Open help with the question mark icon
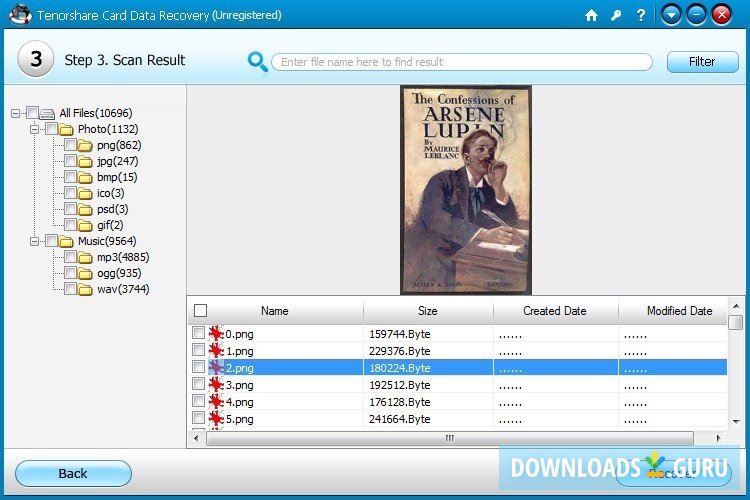Image resolution: width=750 pixels, height=500 pixels. click(641, 15)
